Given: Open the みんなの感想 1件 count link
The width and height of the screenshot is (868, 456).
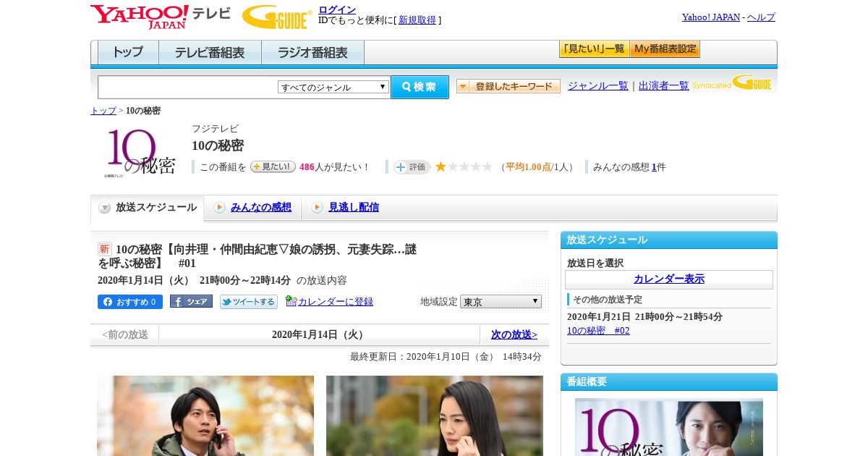Looking at the screenshot, I should pos(654,167).
